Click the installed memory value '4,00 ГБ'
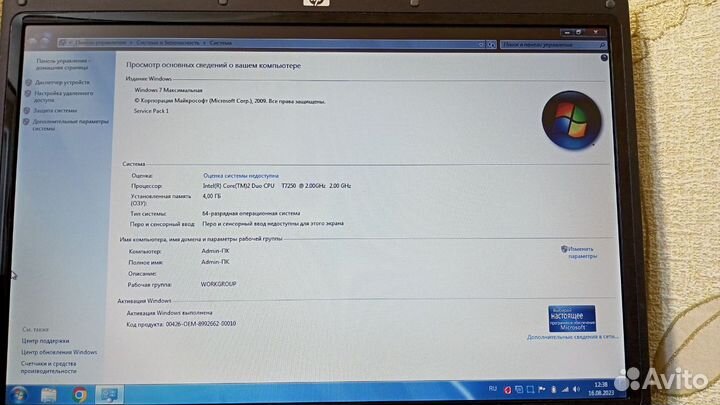Image resolution: width=720 pixels, height=405 pixels. click(212, 196)
